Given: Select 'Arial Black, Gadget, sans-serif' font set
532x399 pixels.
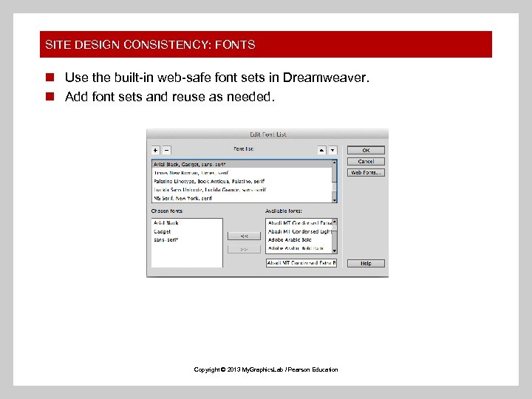Looking at the screenshot, I should (x=242, y=164).
